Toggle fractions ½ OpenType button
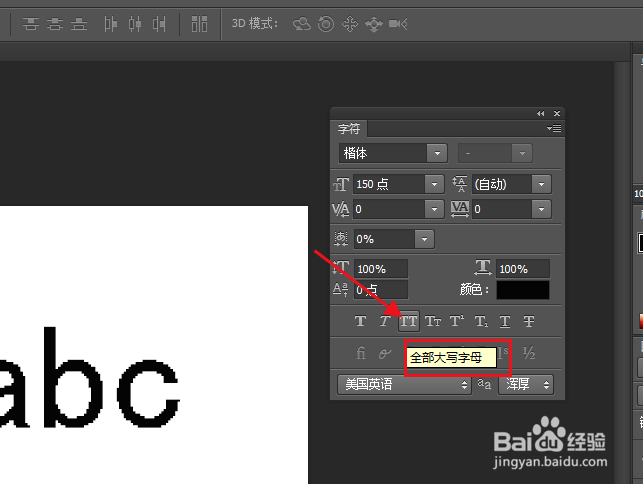 pyautogui.click(x=529, y=353)
